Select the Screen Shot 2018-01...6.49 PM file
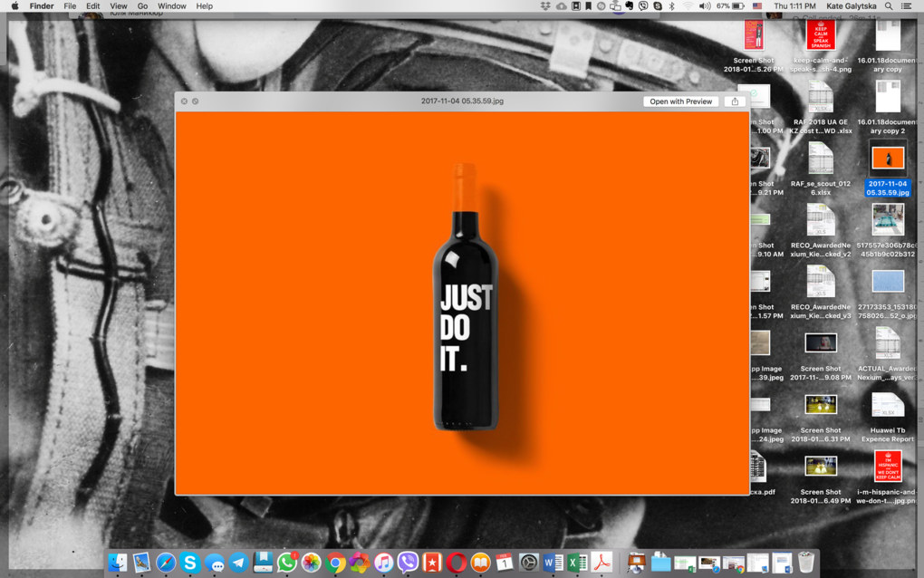 click(x=821, y=478)
